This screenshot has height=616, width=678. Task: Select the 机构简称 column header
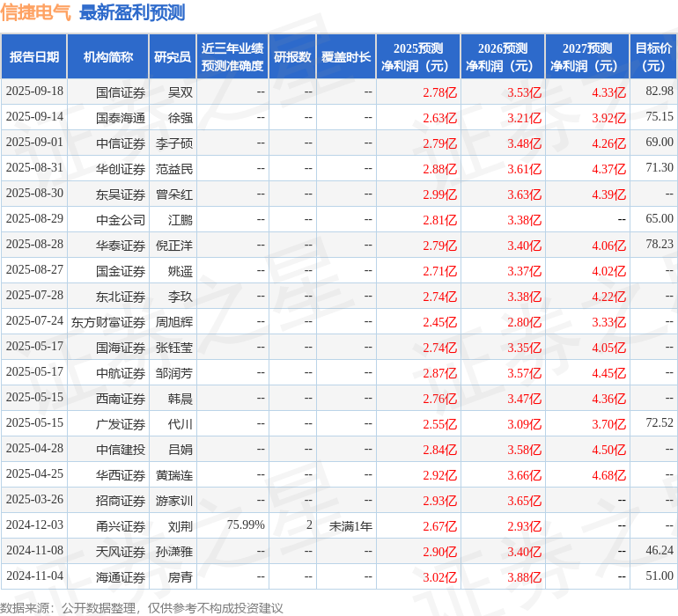pyautogui.click(x=108, y=56)
